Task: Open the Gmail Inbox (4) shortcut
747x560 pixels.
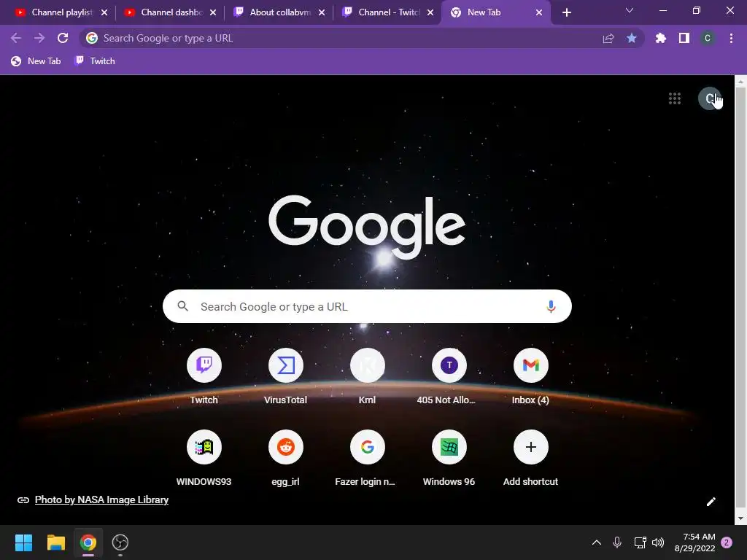Action: (x=531, y=365)
